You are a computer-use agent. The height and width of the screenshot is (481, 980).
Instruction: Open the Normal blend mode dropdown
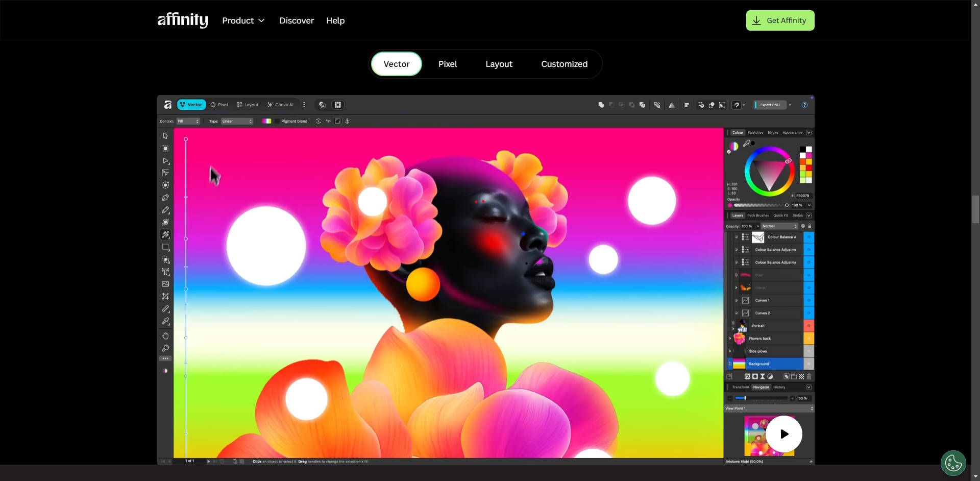778,226
